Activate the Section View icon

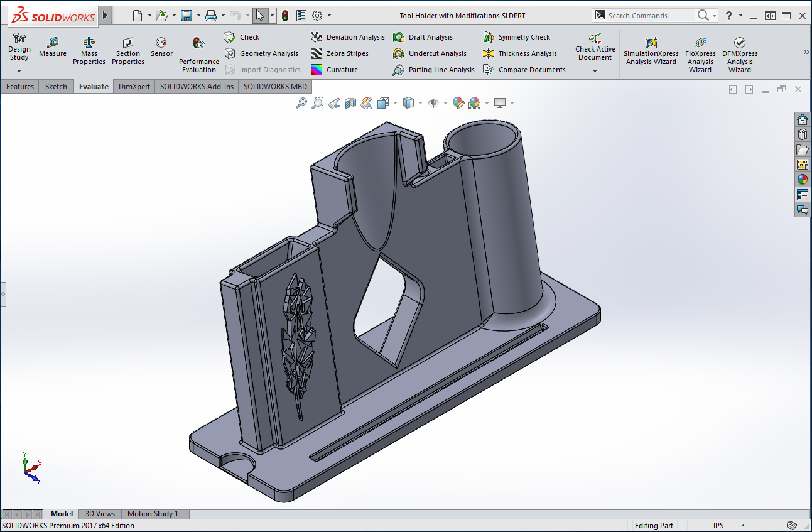pyautogui.click(x=350, y=103)
